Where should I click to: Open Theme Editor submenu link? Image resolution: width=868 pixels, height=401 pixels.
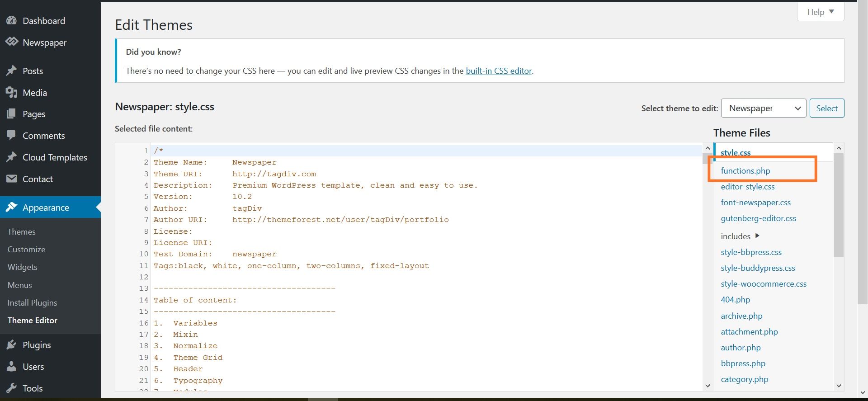(32, 320)
